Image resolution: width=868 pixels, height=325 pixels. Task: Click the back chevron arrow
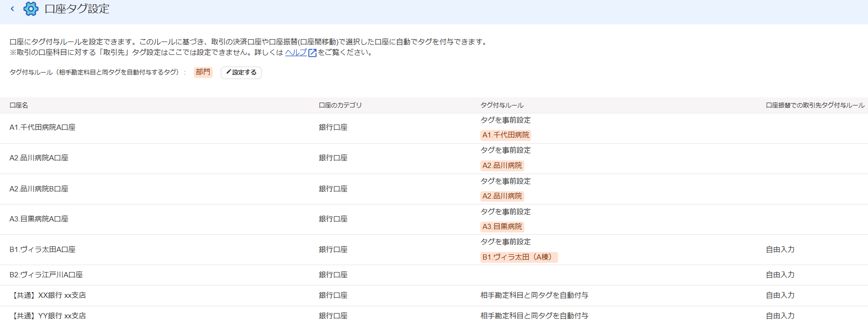pos(12,9)
